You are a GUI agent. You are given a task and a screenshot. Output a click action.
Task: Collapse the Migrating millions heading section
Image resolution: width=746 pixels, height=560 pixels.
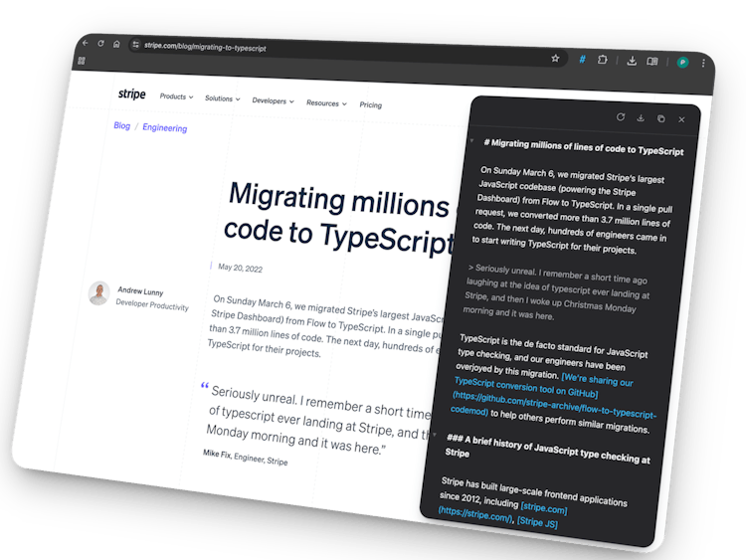471,141
